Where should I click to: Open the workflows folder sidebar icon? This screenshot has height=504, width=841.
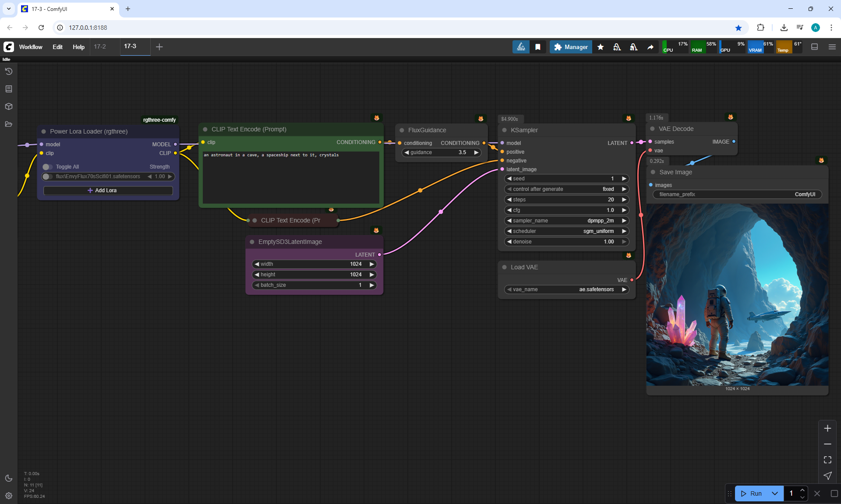pos(8,124)
